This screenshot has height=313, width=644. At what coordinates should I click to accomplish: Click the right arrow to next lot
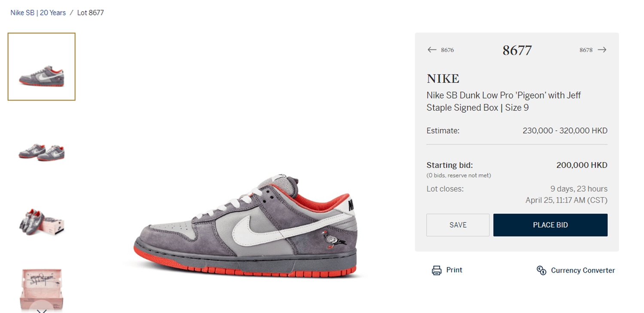click(602, 50)
